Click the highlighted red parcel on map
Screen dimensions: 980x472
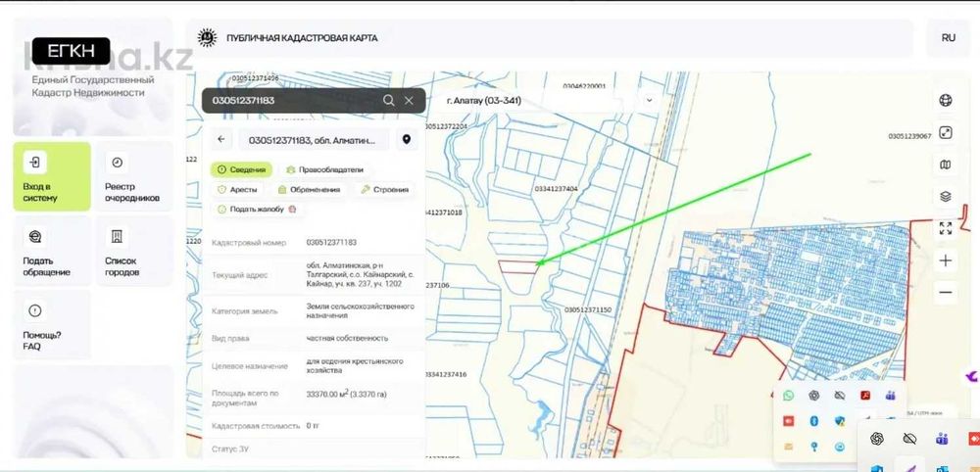click(x=517, y=267)
